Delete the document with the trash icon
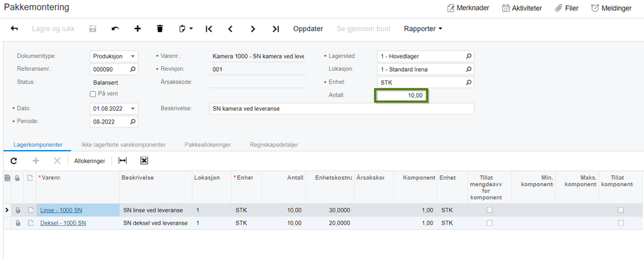 coord(160,29)
